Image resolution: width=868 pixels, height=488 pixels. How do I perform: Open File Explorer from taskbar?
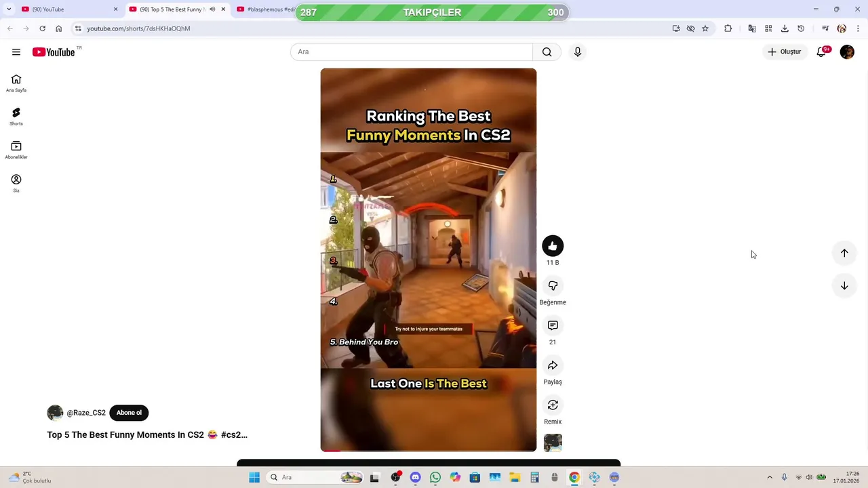coord(515,477)
